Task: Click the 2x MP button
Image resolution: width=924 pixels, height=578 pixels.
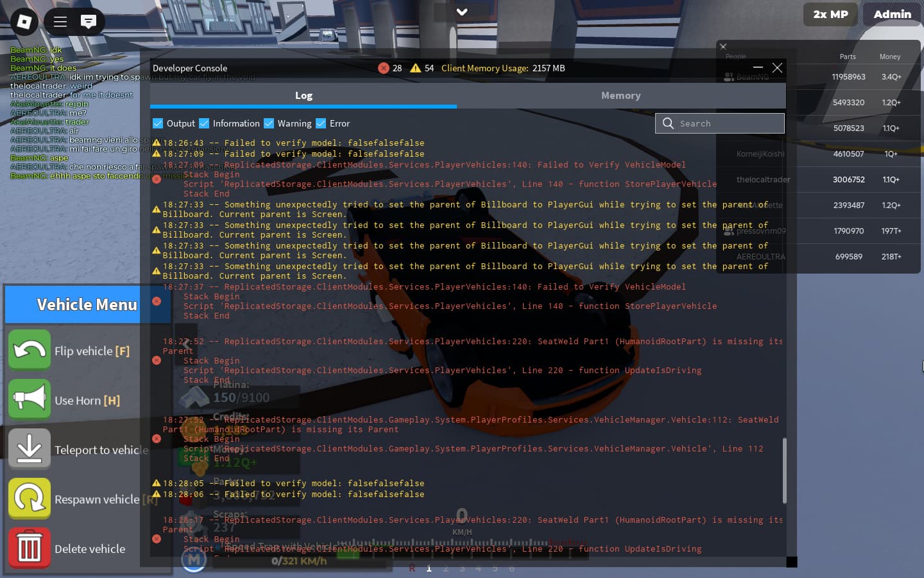Action: (x=830, y=14)
